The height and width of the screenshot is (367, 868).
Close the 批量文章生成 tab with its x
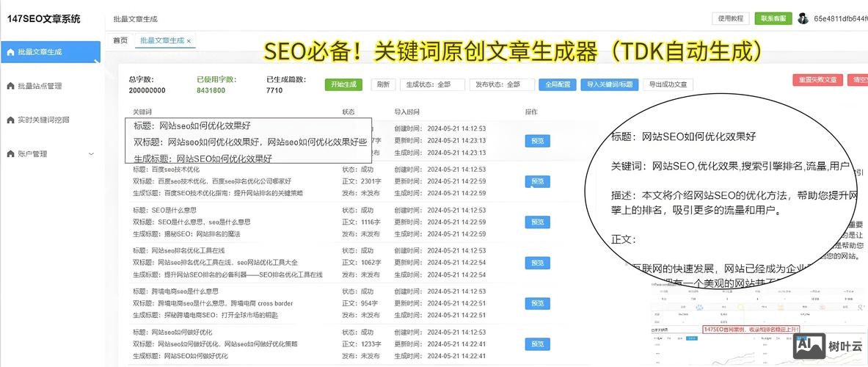tap(189, 41)
